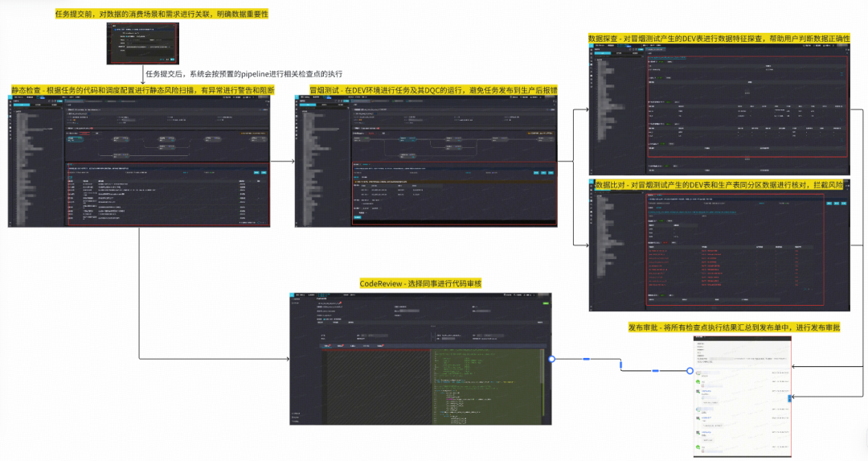Click the connector start circle on CodeReview

pyautogui.click(x=551, y=359)
